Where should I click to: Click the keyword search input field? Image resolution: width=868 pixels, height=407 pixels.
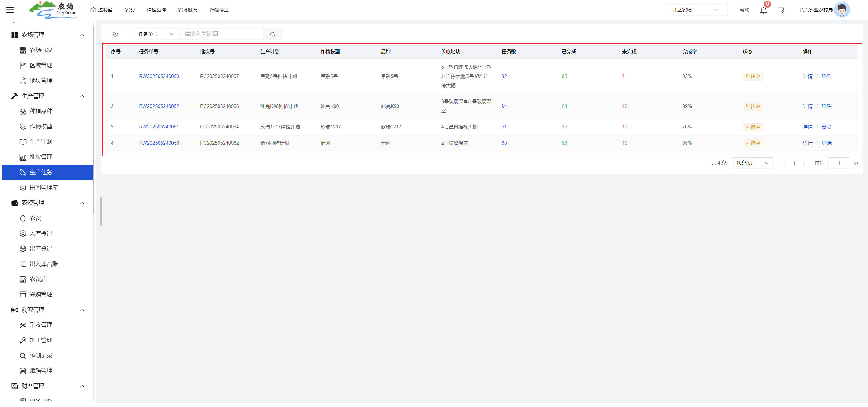(x=222, y=34)
